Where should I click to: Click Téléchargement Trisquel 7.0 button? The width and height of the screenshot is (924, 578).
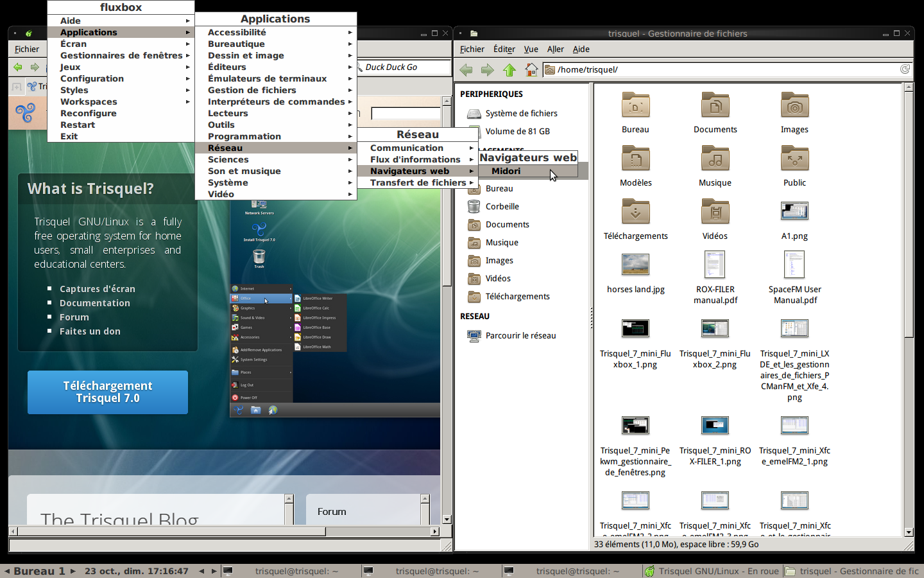click(108, 392)
